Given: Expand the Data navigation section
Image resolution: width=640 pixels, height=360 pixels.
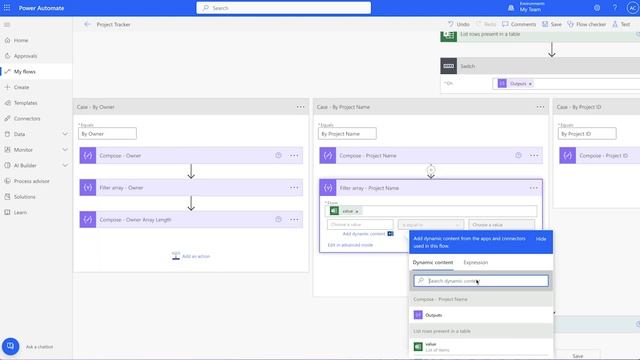Looking at the screenshot, I should tap(65, 134).
